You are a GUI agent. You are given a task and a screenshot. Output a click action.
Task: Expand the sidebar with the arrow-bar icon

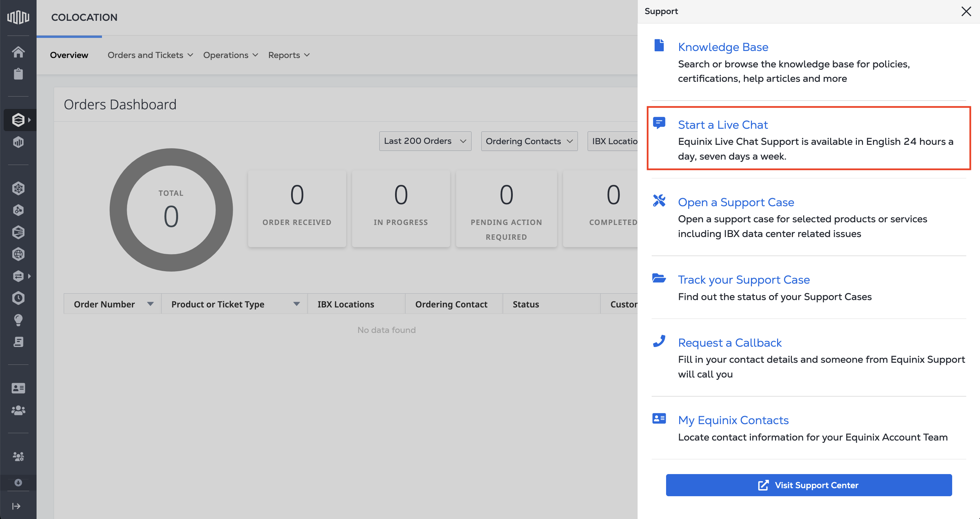click(x=16, y=506)
